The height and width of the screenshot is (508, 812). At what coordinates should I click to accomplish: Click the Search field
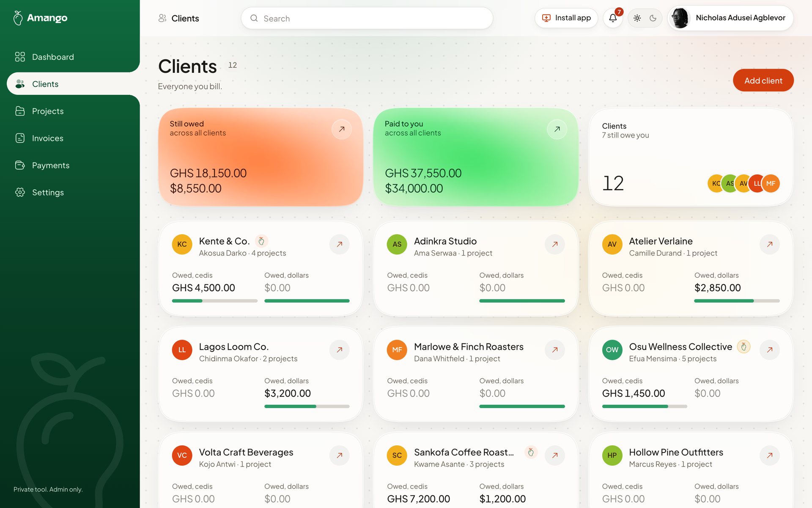[x=367, y=18]
